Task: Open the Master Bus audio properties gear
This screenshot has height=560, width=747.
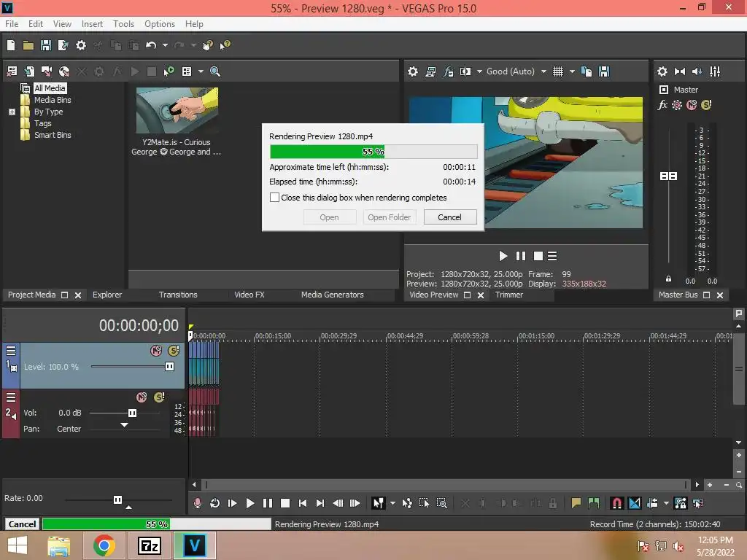Action: pyautogui.click(x=662, y=71)
